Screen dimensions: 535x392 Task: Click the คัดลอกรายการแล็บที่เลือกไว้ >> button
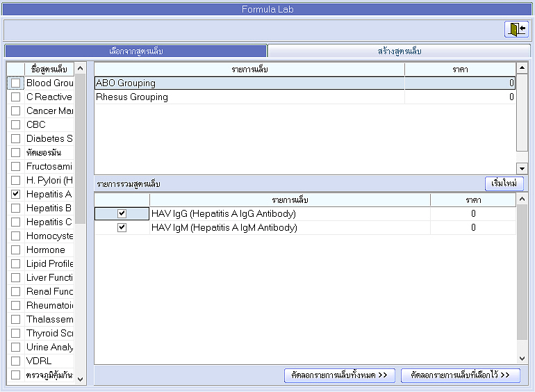pos(460,375)
